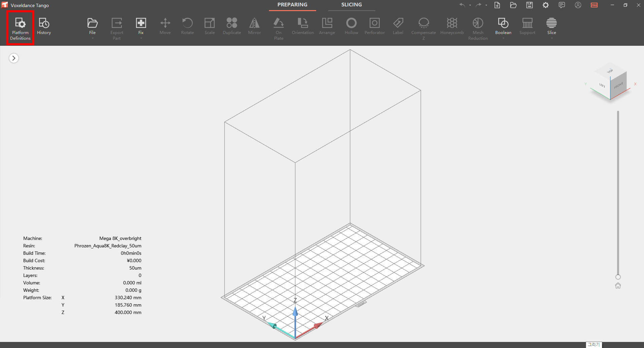Viewport: 644px width, 348px height.
Task: Click the resin Phrozen_Aqua8K_Redclay_50um value
Action: click(108, 246)
